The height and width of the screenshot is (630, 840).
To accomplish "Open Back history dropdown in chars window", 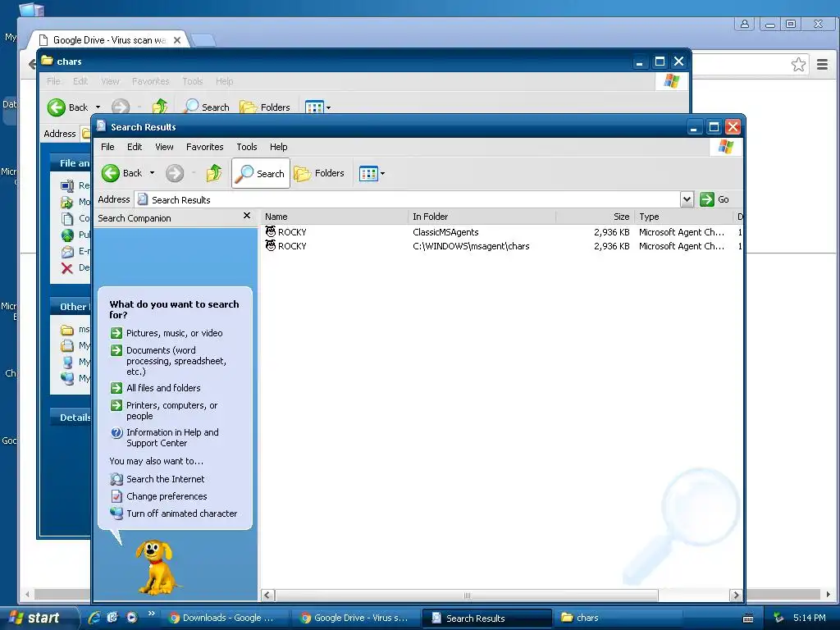I will tap(98, 107).
